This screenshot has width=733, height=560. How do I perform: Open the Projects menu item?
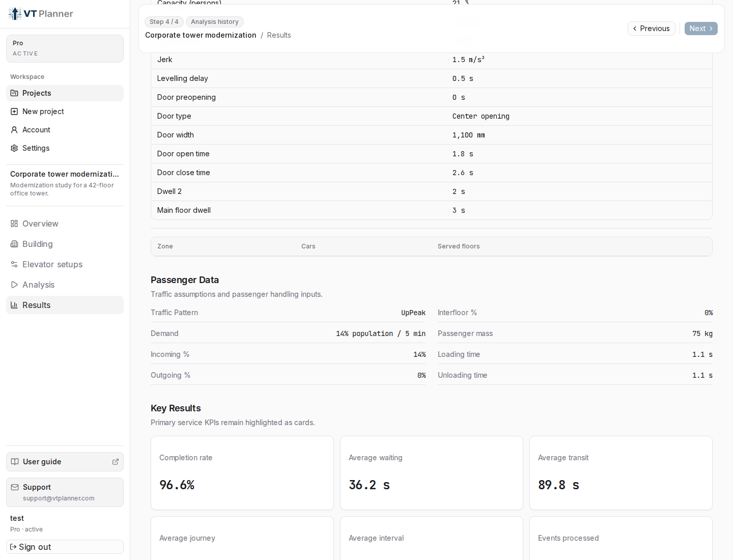coord(65,93)
